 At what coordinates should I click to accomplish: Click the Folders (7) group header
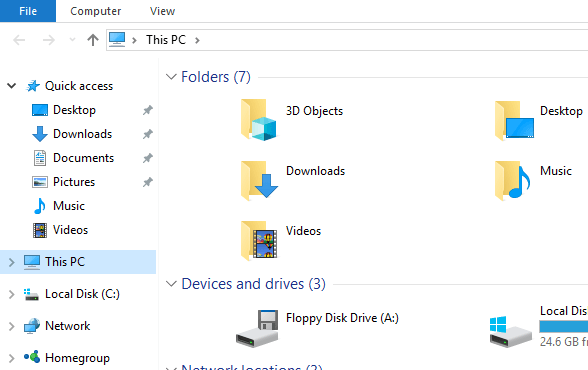tap(216, 77)
